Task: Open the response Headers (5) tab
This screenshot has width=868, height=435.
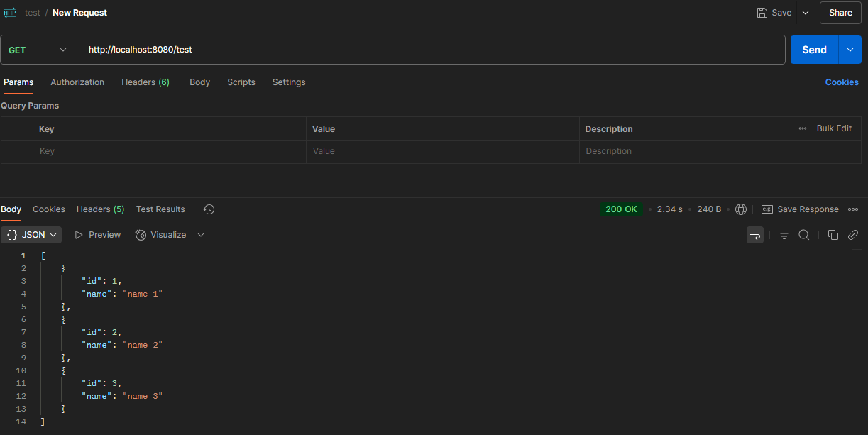Action: [x=100, y=209]
